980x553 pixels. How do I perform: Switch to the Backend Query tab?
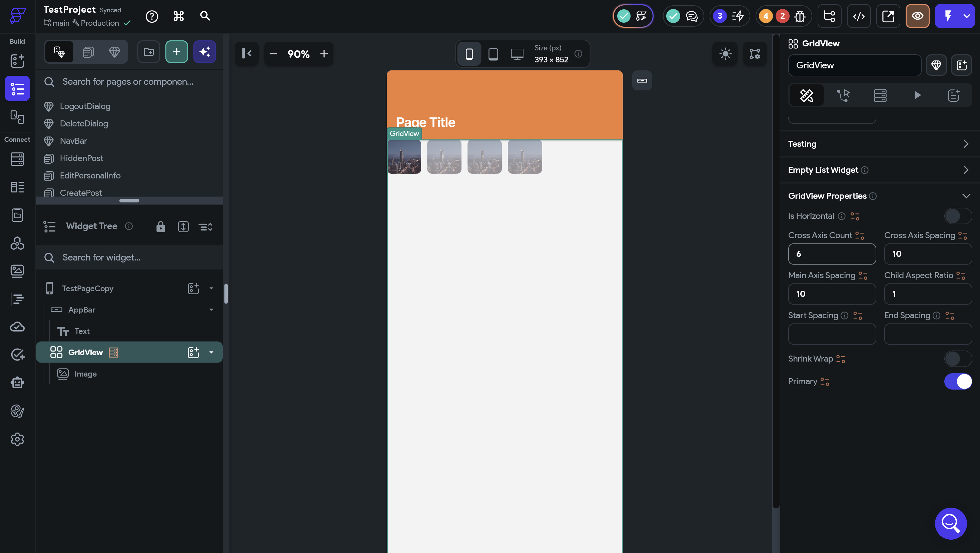(x=880, y=95)
